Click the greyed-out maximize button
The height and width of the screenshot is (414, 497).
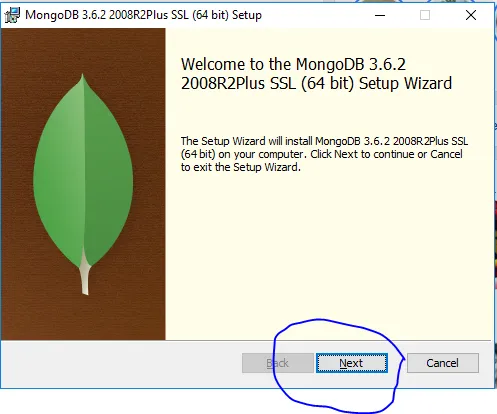click(x=425, y=15)
